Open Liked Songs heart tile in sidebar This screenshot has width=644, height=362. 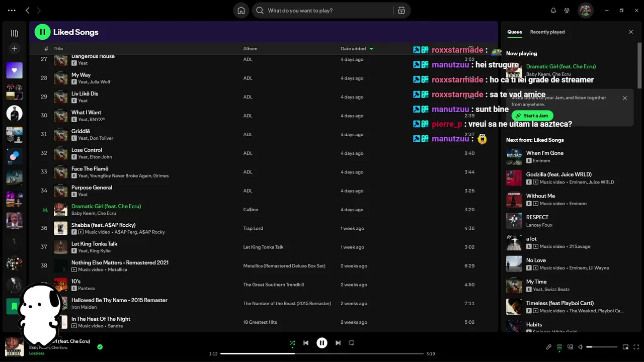click(x=14, y=70)
